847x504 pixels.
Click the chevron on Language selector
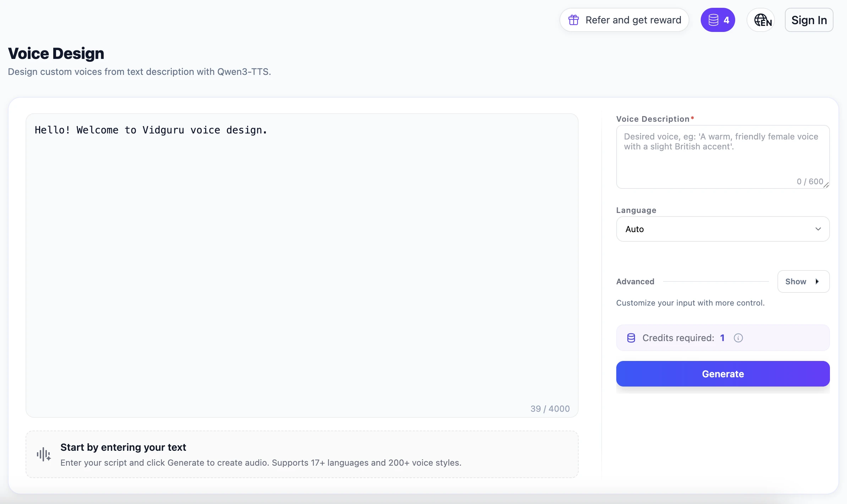pyautogui.click(x=818, y=229)
